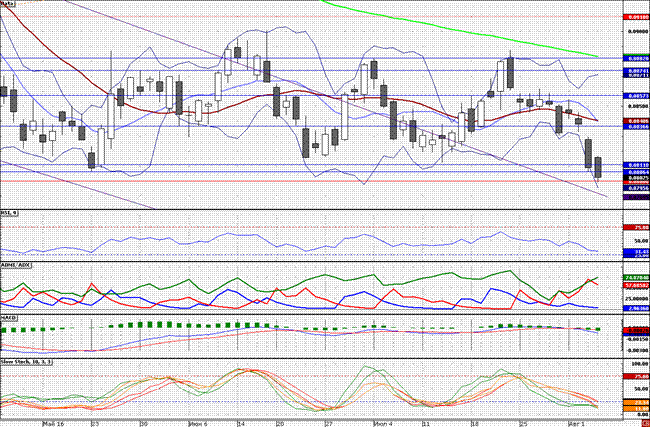The image size is (650, 427).
Task: Click the green 74.07840 ADX value label
Action: point(637,277)
